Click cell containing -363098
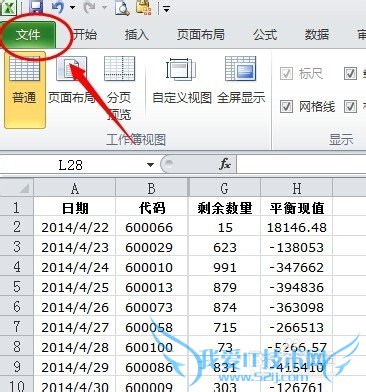366x392 pixels. [x=297, y=307]
